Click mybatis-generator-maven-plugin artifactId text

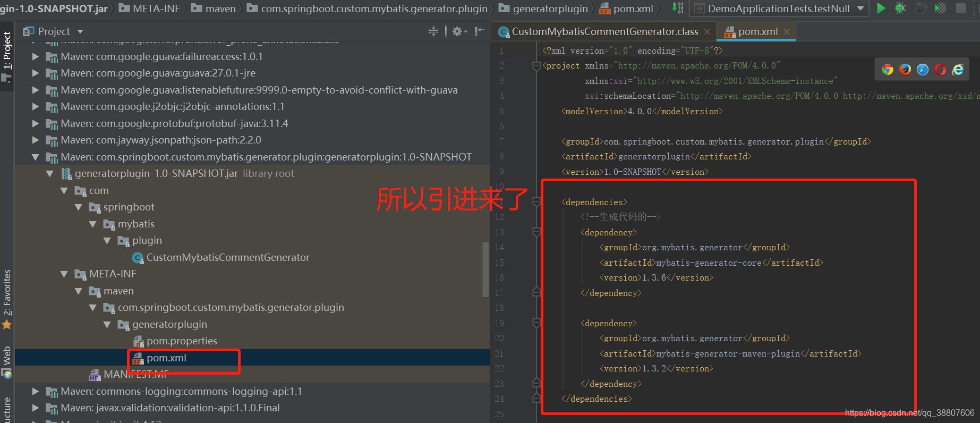(x=728, y=353)
